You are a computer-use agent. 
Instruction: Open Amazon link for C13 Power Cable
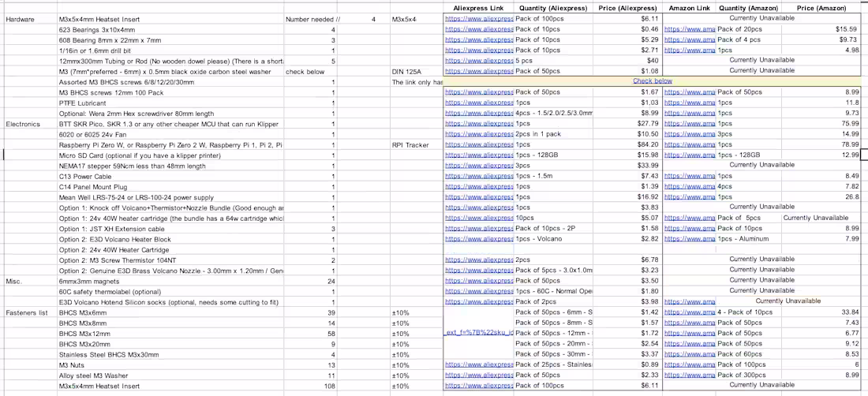tap(690, 176)
